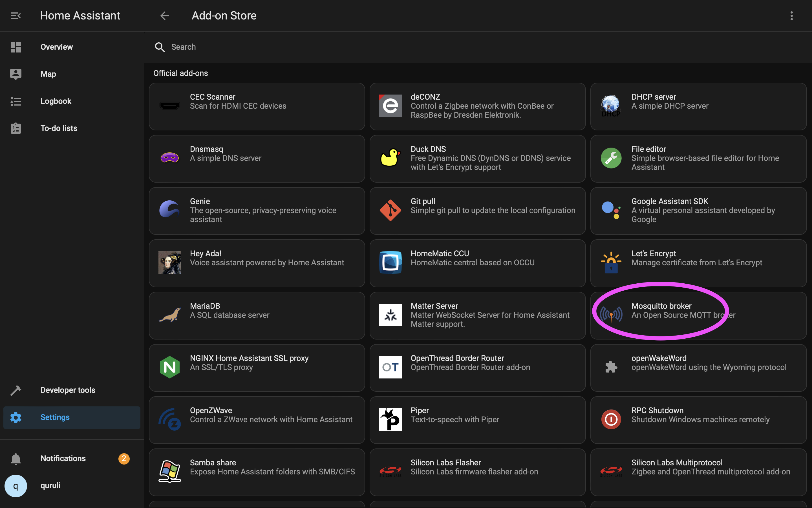Click the quruli avatar circle

[x=16, y=486]
